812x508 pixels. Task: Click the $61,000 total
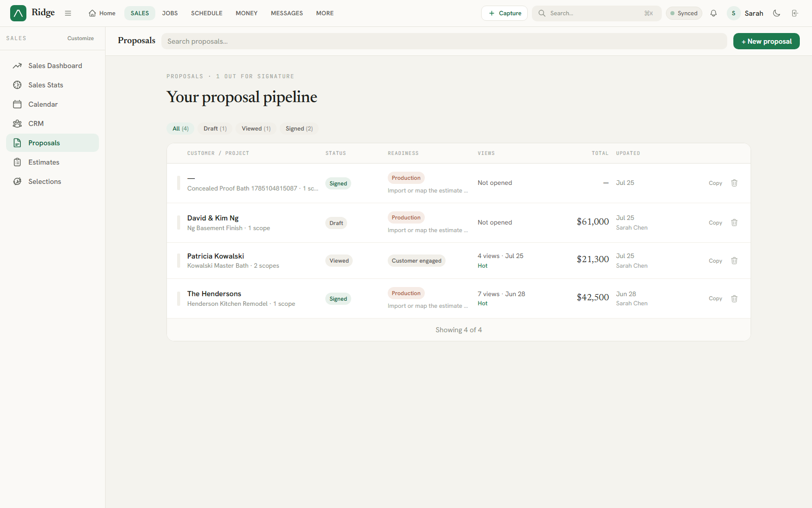[x=593, y=221]
